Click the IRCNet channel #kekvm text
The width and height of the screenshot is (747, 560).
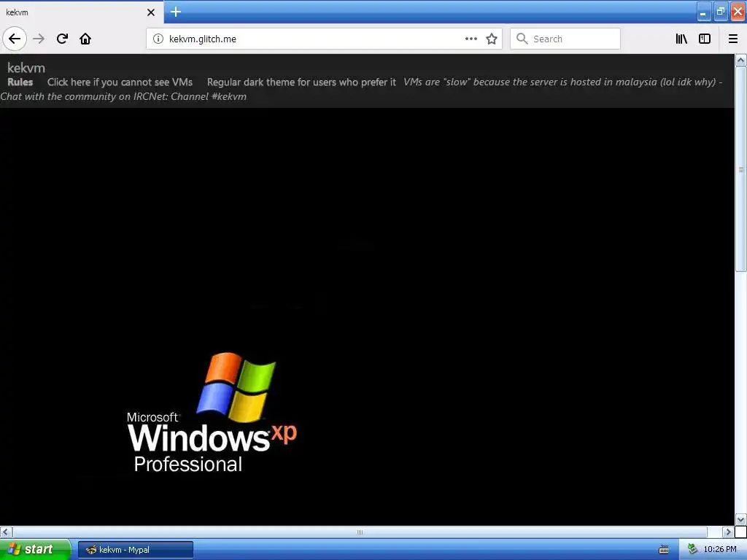123,96
